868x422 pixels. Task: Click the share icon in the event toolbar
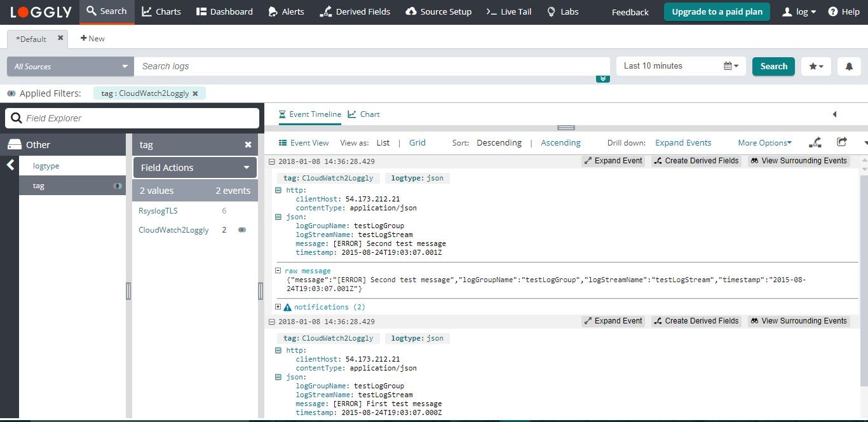pos(842,142)
